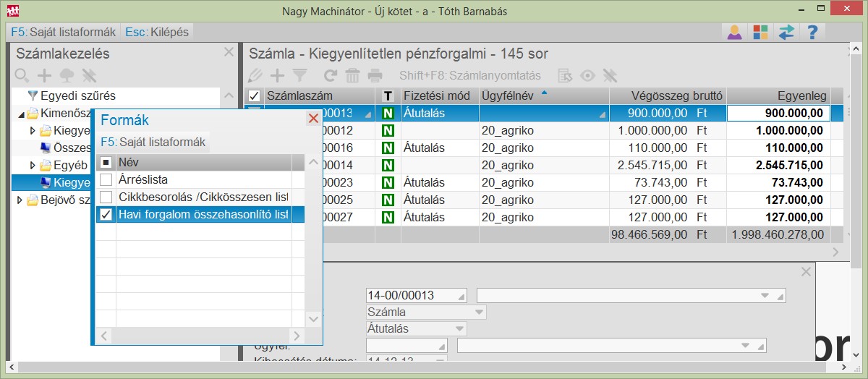Click the magnifier search icon in Számlakezelés
This screenshot has width=868, height=379.
point(22,75)
